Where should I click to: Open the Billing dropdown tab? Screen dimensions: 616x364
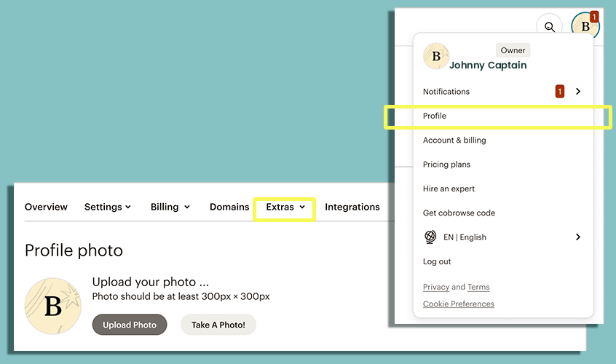pos(170,207)
